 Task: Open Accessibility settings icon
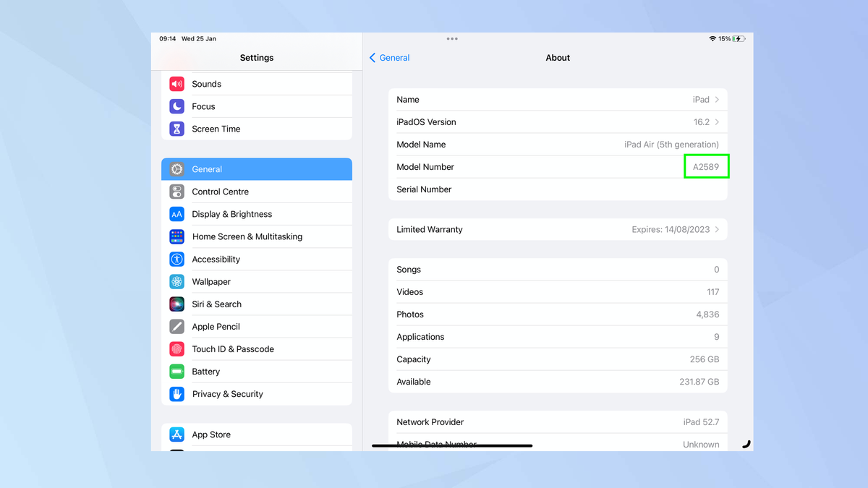(176, 259)
